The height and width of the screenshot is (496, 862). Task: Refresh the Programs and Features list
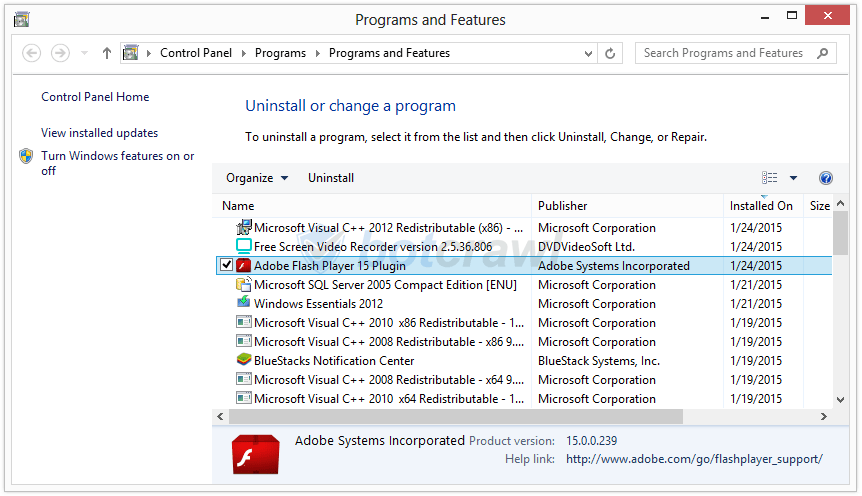610,53
